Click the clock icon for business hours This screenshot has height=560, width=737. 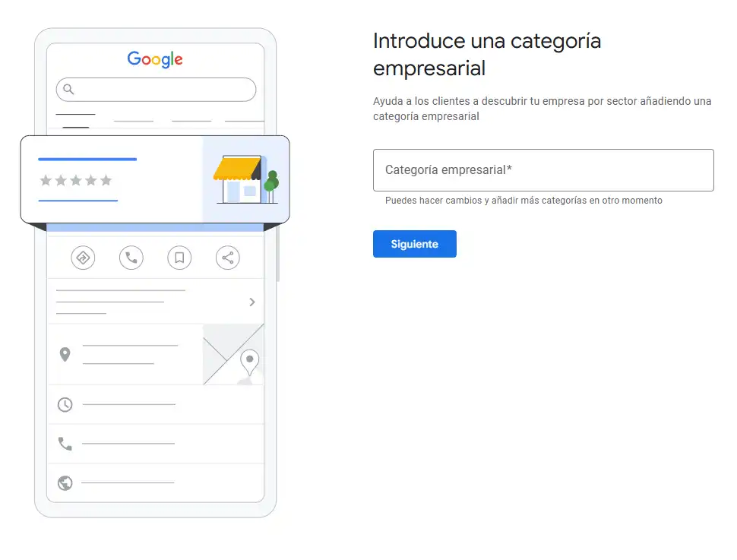65,404
